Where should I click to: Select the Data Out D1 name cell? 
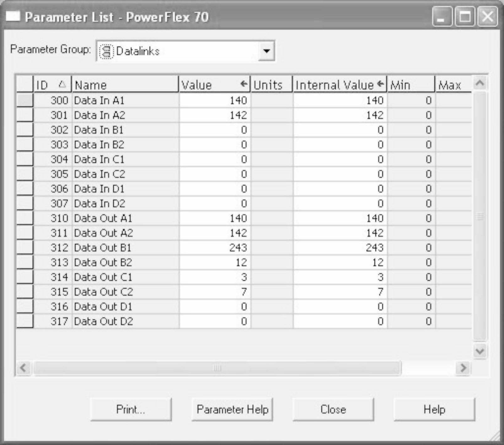pos(126,307)
